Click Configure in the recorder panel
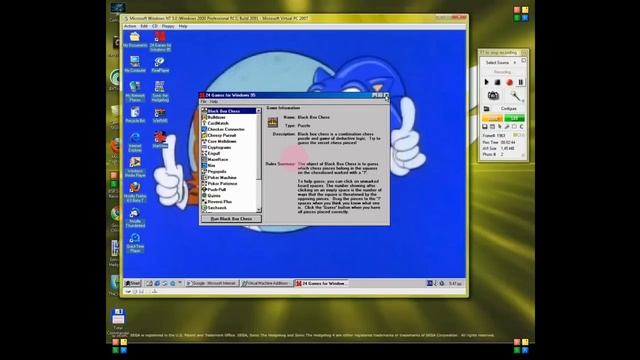Image resolution: width=640 pixels, height=360 pixels. tap(509, 109)
